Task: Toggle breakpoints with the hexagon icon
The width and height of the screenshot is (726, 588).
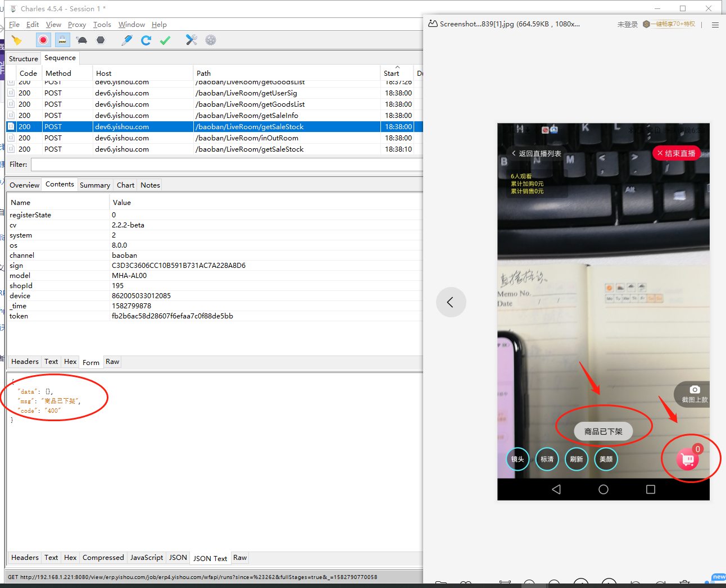Action: (101, 40)
